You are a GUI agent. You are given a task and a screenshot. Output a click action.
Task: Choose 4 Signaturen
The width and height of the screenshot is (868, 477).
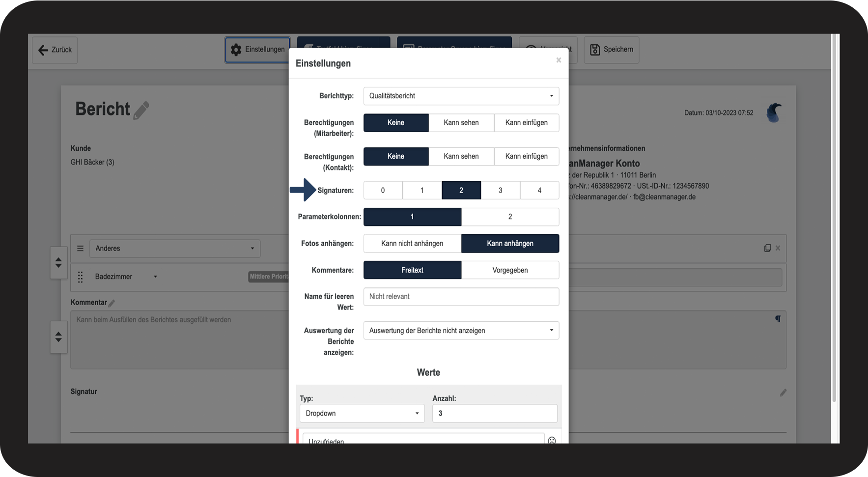point(539,190)
